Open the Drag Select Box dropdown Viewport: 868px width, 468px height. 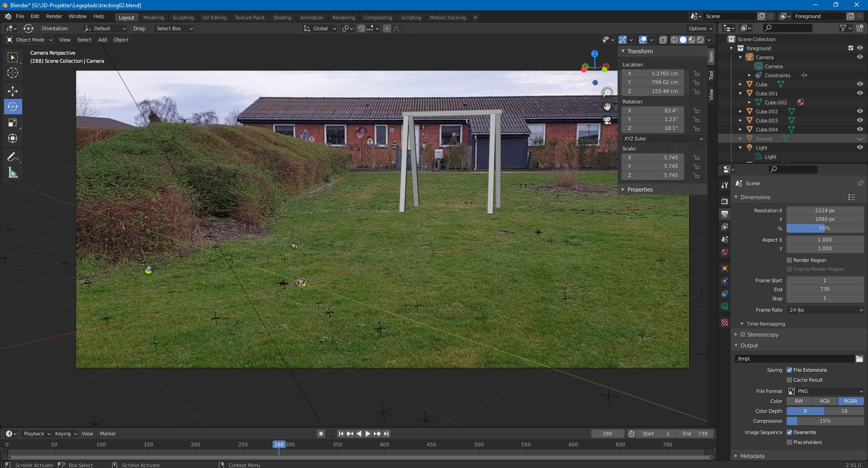(174, 28)
